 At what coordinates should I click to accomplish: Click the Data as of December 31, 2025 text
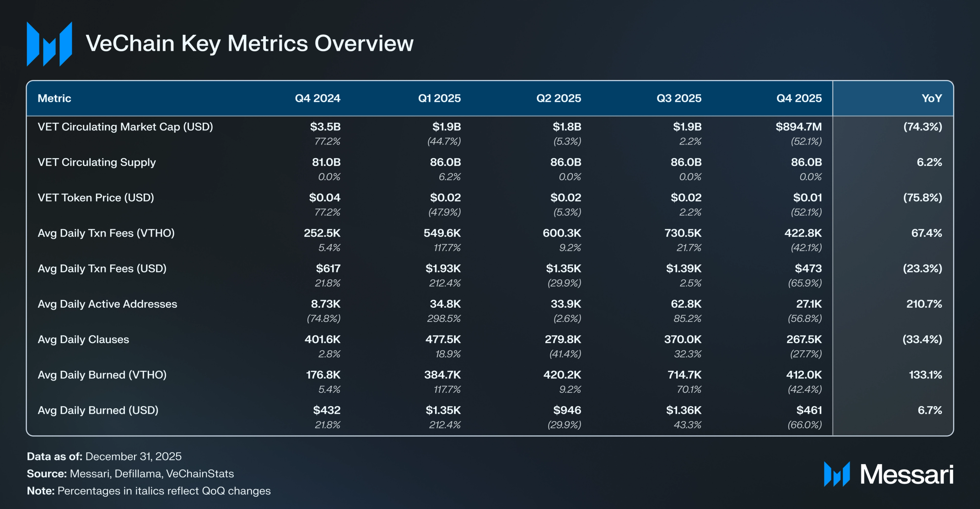tap(104, 456)
